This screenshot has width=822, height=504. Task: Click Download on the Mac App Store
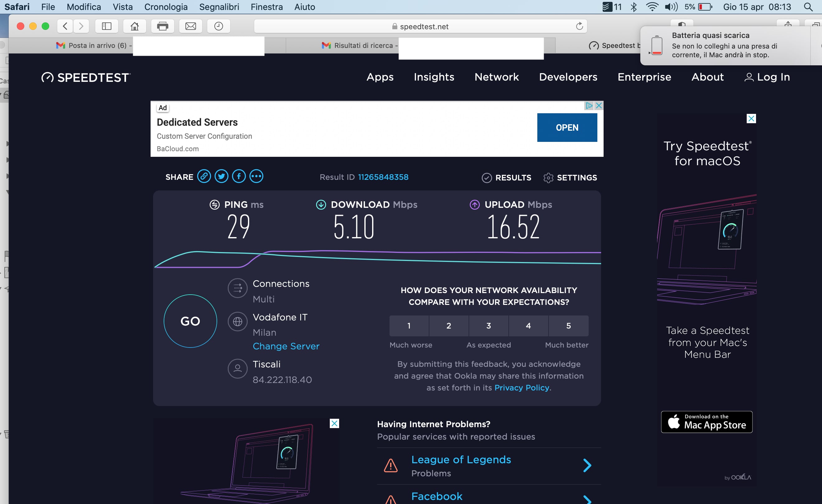click(x=707, y=422)
